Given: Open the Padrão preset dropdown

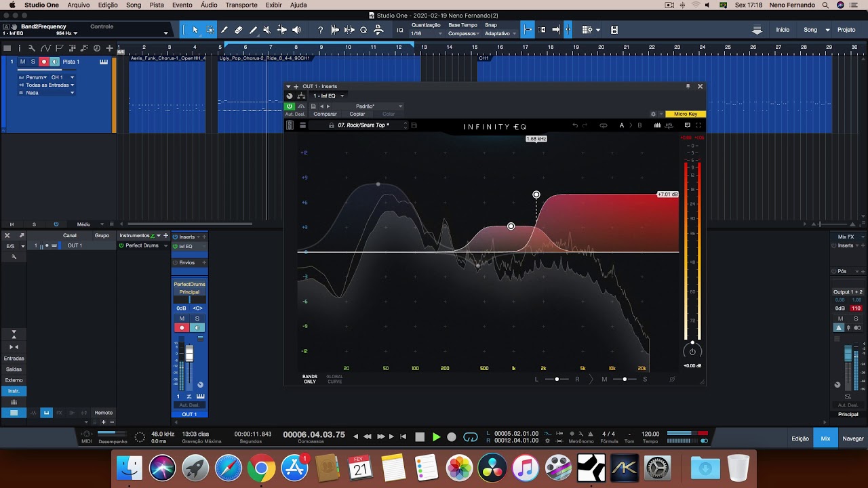Looking at the screenshot, I should click(370, 106).
